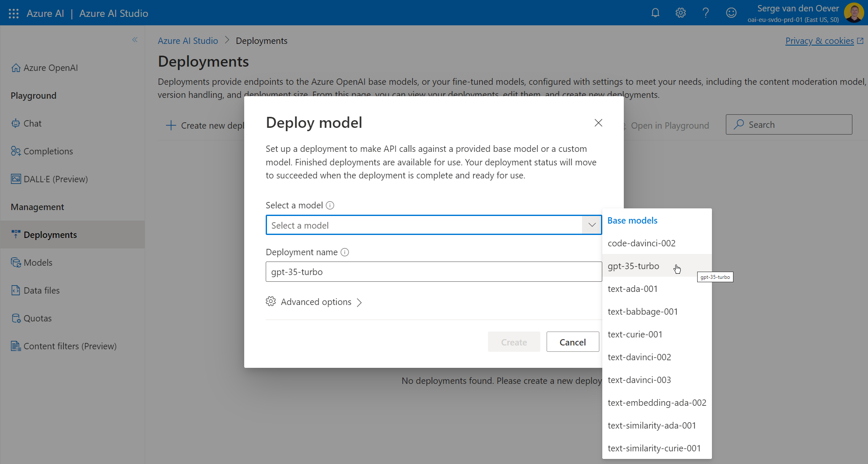
Task: Choose text-curie-001 from model list
Action: coord(657,334)
